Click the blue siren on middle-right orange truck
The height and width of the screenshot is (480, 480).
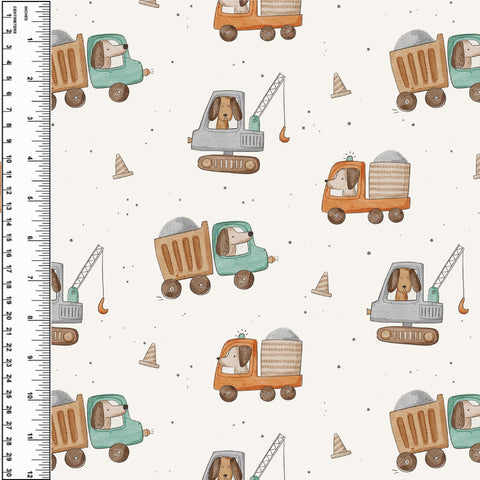point(350,158)
